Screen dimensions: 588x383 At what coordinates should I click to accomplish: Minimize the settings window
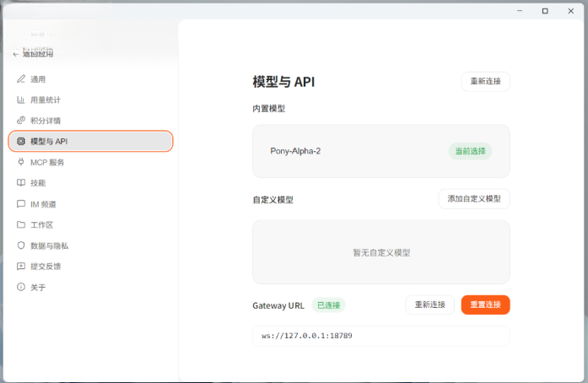[520, 11]
